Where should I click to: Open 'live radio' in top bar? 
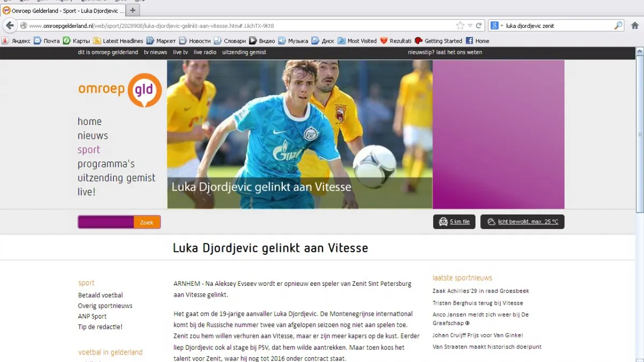205,53
